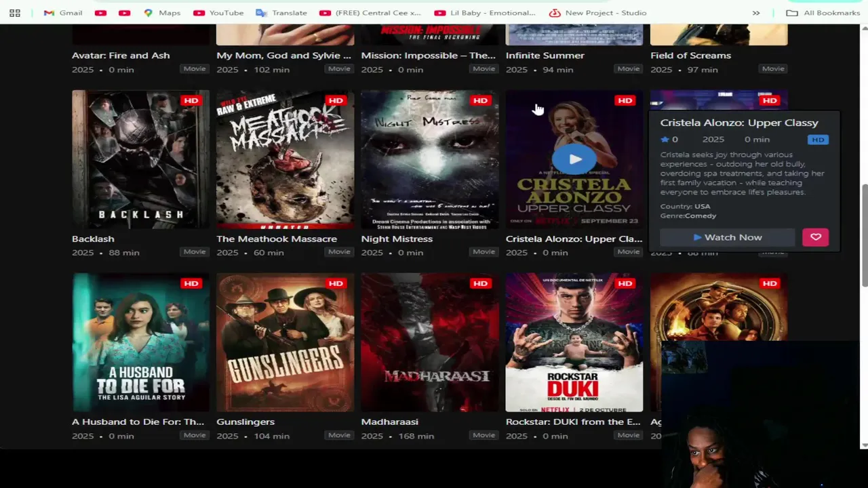Click the Genre: Comedy text in popup

688,216
